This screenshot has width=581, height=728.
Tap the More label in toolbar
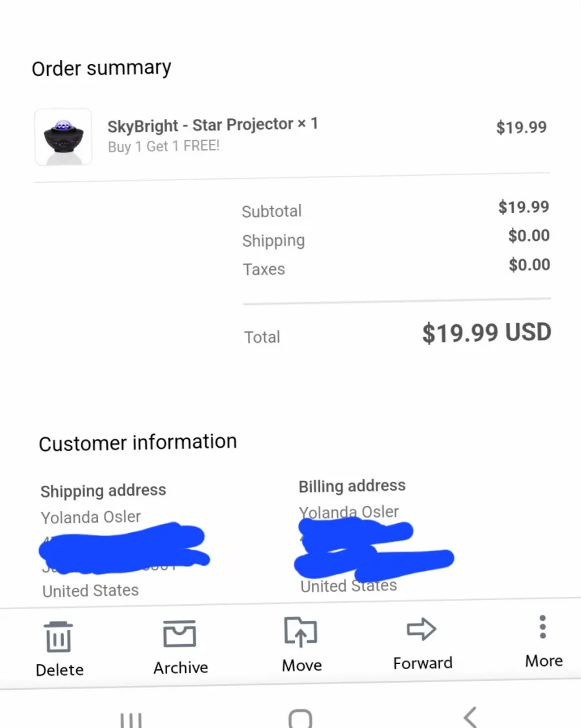[x=544, y=661]
